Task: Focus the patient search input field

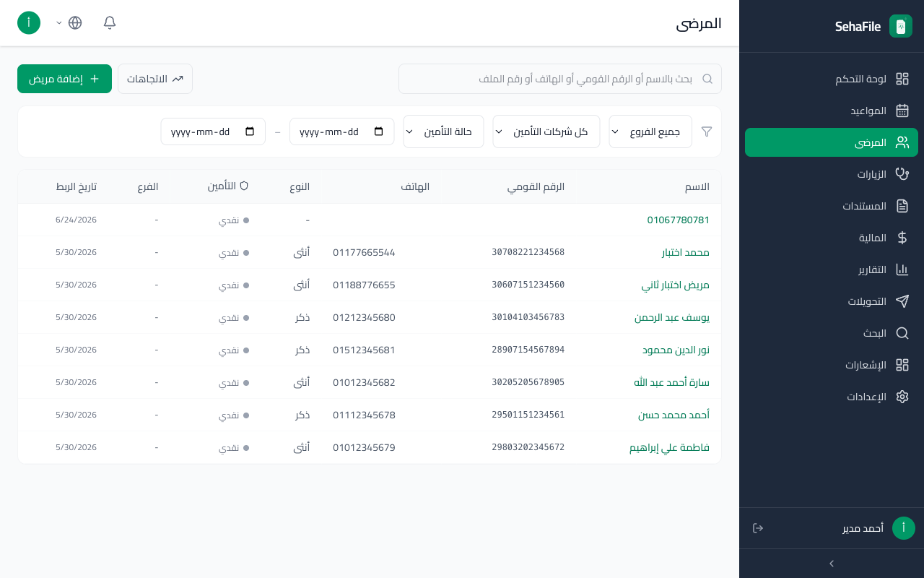Action: (x=560, y=79)
